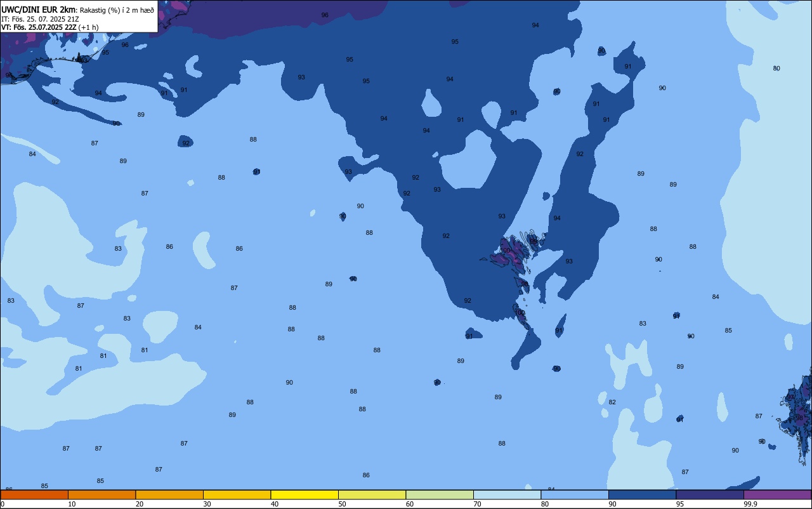Click the "IT: Fös. 25. 07. 2025 21Z" line
This screenshot has height=509, width=812.
pos(40,19)
